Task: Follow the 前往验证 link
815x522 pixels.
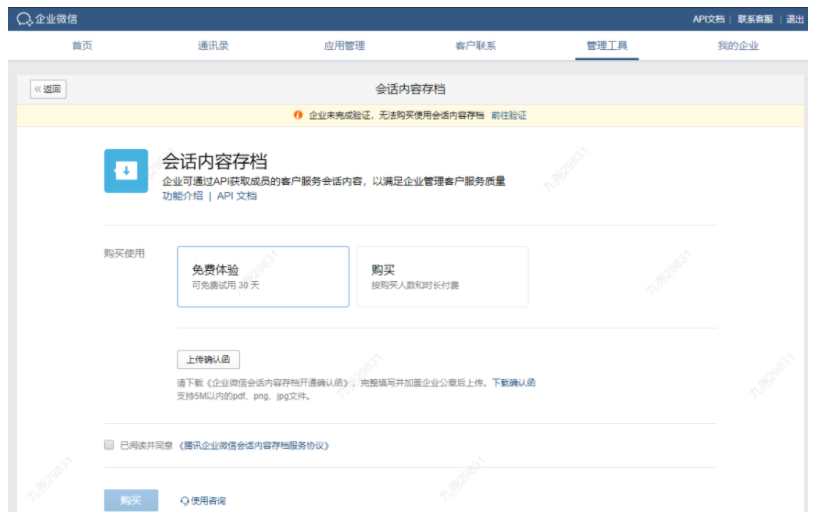Action: tap(509, 115)
